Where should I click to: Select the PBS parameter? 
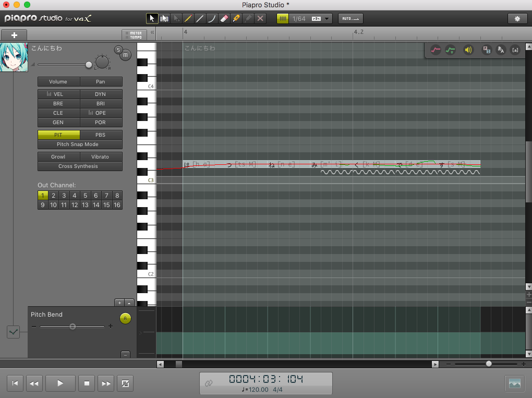pos(101,135)
